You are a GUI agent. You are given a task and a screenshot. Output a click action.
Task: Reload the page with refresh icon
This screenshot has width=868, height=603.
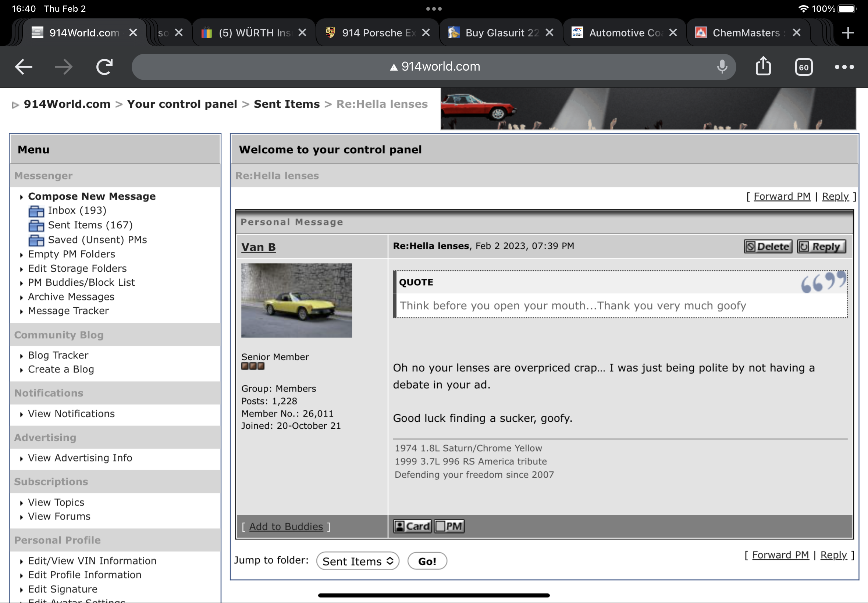pyautogui.click(x=104, y=67)
